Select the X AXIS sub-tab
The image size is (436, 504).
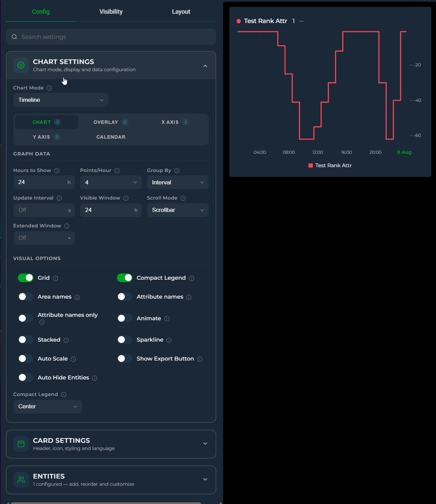point(175,122)
